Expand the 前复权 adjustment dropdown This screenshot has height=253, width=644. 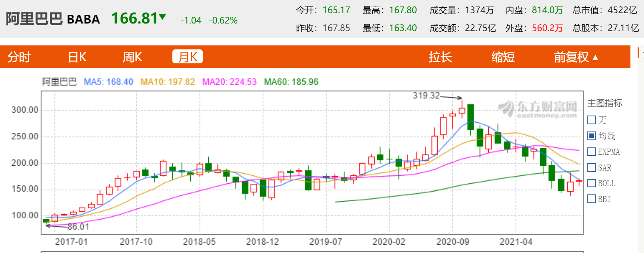[576, 57]
